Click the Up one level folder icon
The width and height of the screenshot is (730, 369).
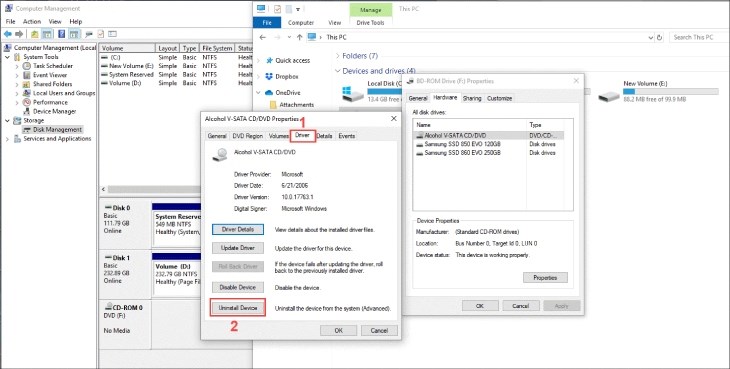tap(35, 34)
